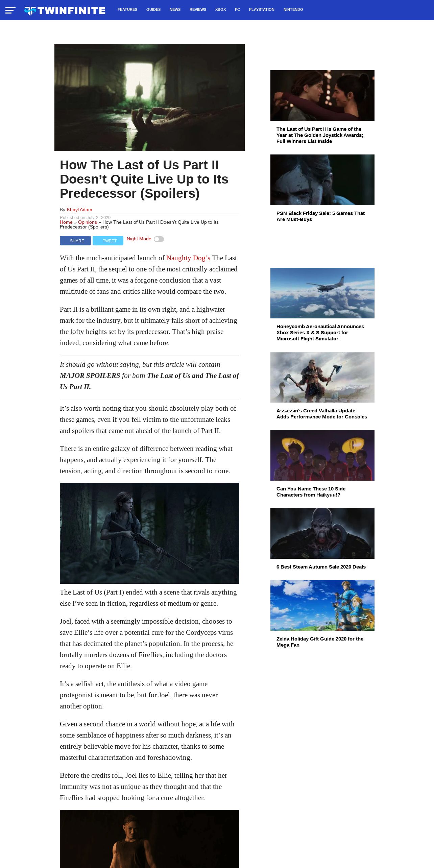
Task: Open the article's hero image
Action: [x=149, y=97]
